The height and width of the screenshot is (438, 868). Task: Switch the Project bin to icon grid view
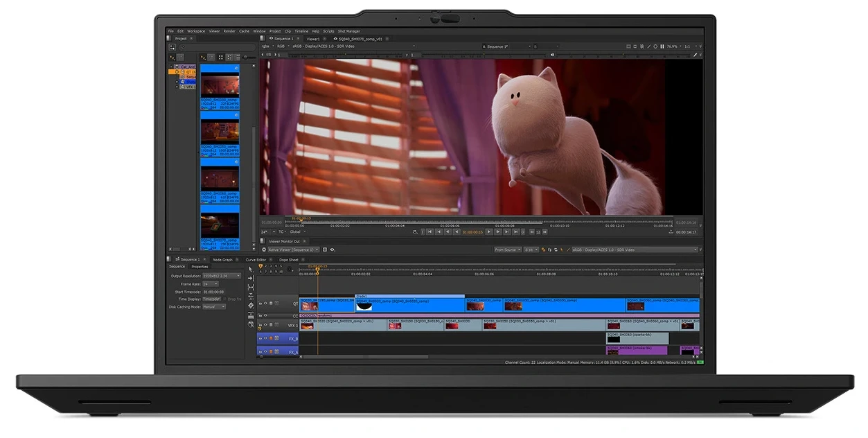221,57
